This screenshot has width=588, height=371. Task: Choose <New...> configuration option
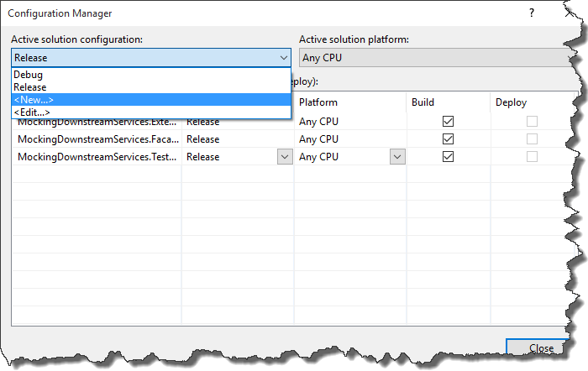coord(151,100)
